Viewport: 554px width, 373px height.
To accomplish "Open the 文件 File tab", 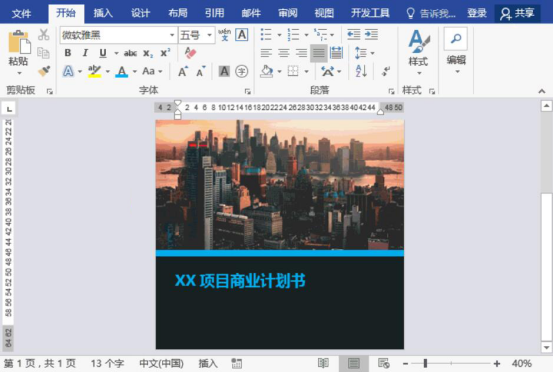I will coord(21,13).
